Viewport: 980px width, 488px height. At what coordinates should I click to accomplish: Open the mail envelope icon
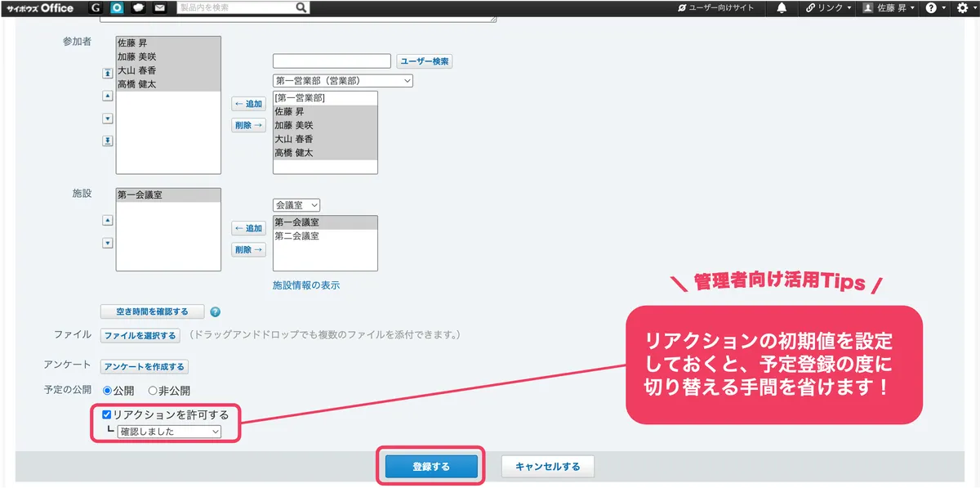click(x=160, y=8)
